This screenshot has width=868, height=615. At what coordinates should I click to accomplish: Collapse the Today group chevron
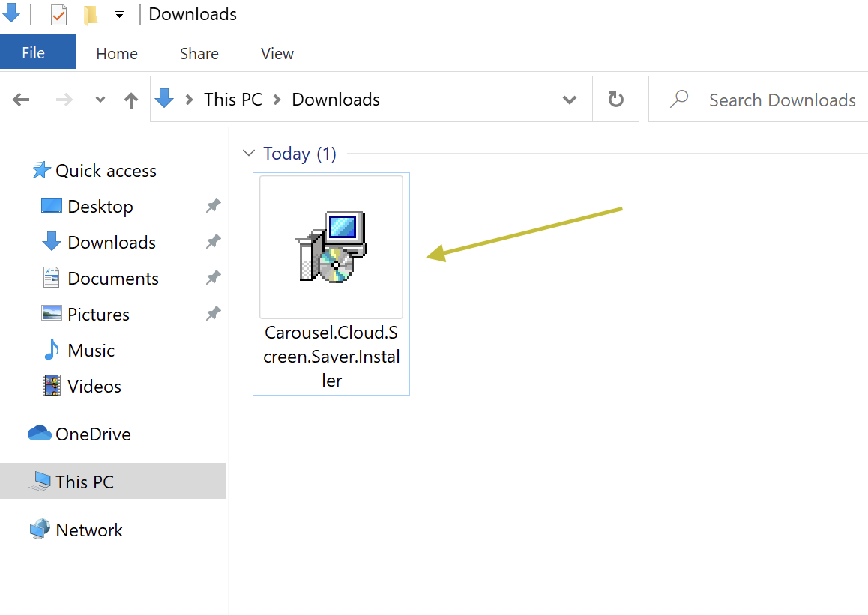click(x=249, y=153)
